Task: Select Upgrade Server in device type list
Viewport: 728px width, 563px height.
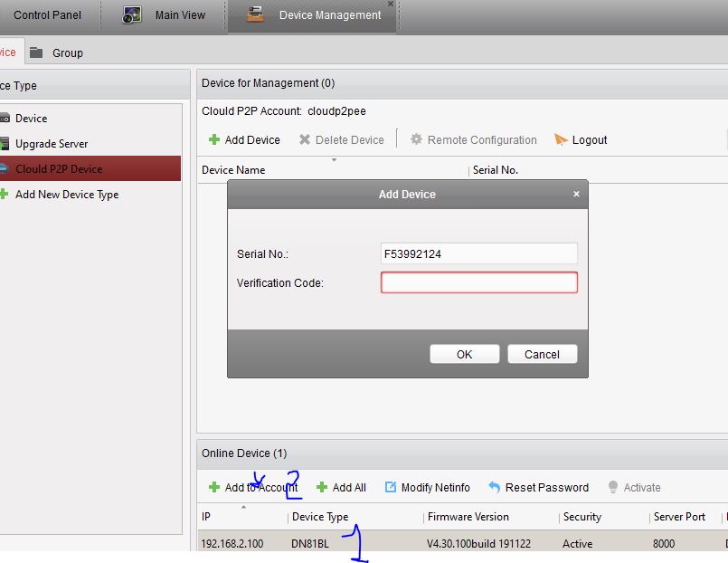Action: pos(52,144)
